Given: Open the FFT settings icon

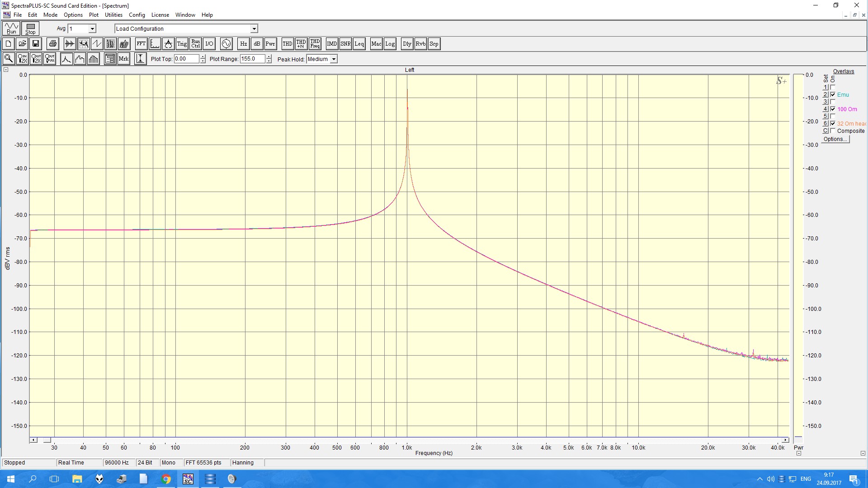Looking at the screenshot, I should [x=141, y=44].
